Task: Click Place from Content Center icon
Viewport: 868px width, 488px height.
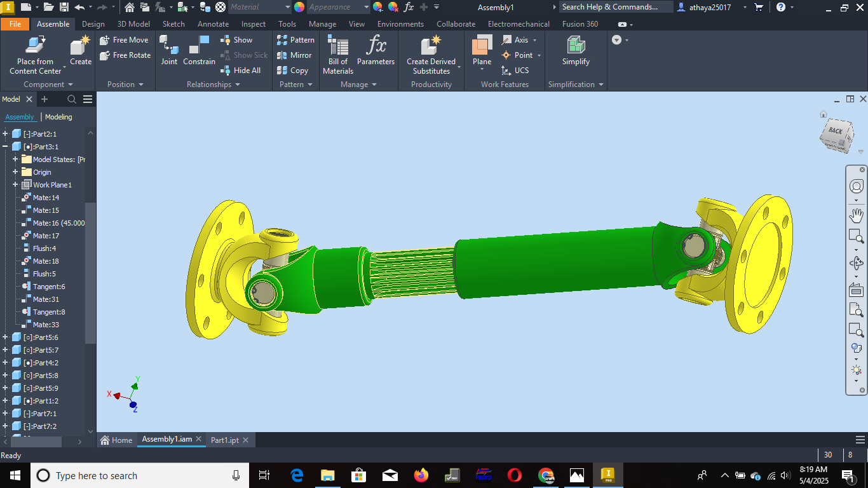Action: coord(35,46)
